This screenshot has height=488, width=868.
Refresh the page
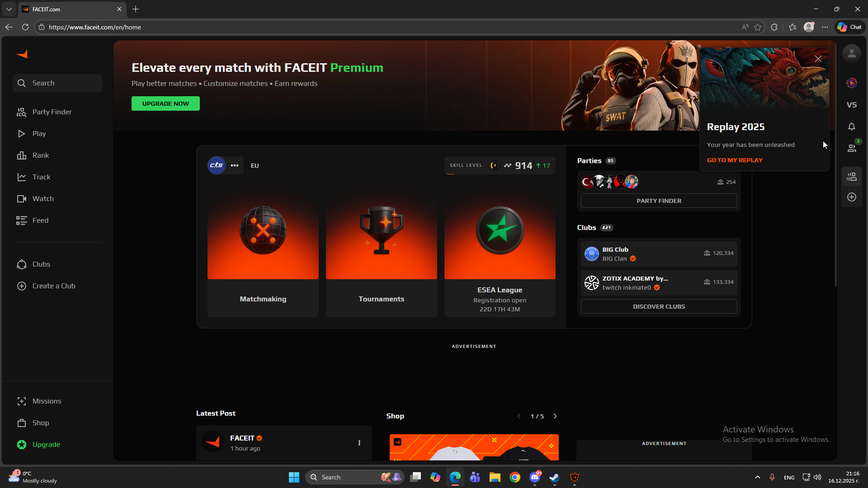[x=25, y=27]
